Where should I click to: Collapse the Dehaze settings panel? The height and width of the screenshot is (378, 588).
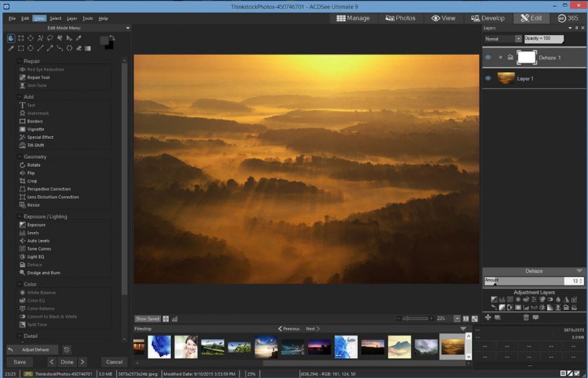click(x=578, y=270)
